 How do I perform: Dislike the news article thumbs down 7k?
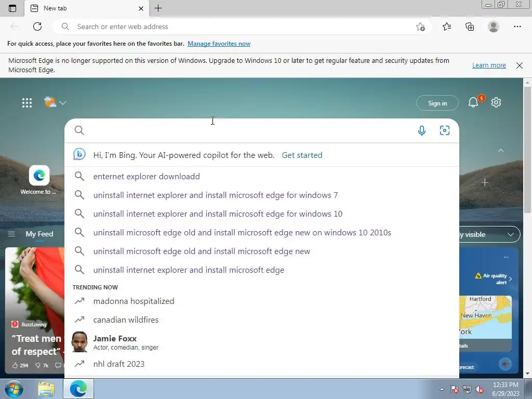(x=42, y=365)
